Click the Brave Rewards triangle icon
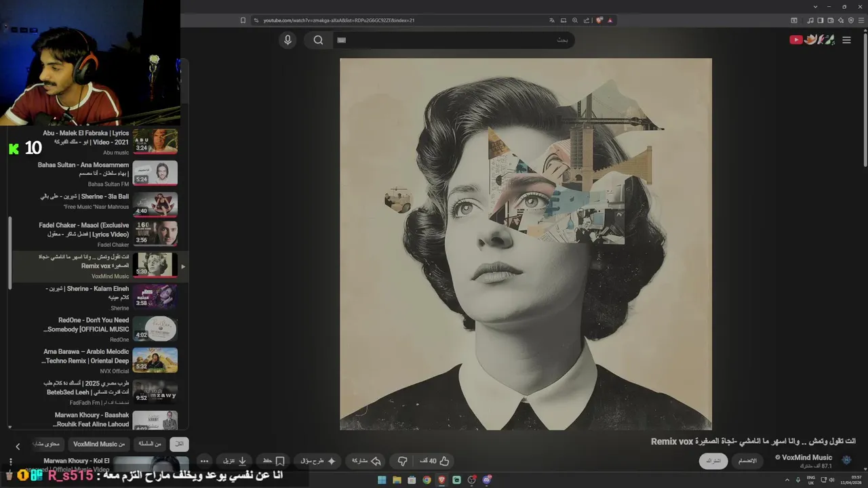Viewport: 868px width, 488px height. click(x=610, y=20)
